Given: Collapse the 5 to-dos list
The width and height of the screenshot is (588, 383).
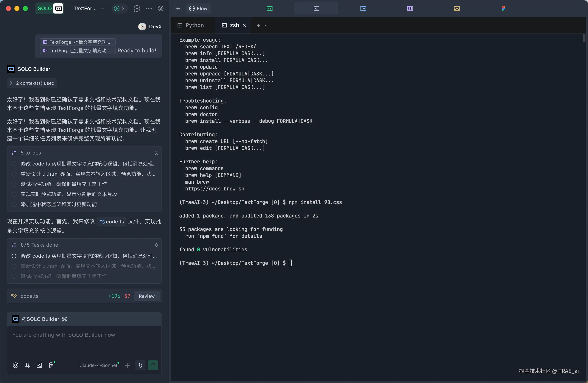Looking at the screenshot, I should click(156, 153).
